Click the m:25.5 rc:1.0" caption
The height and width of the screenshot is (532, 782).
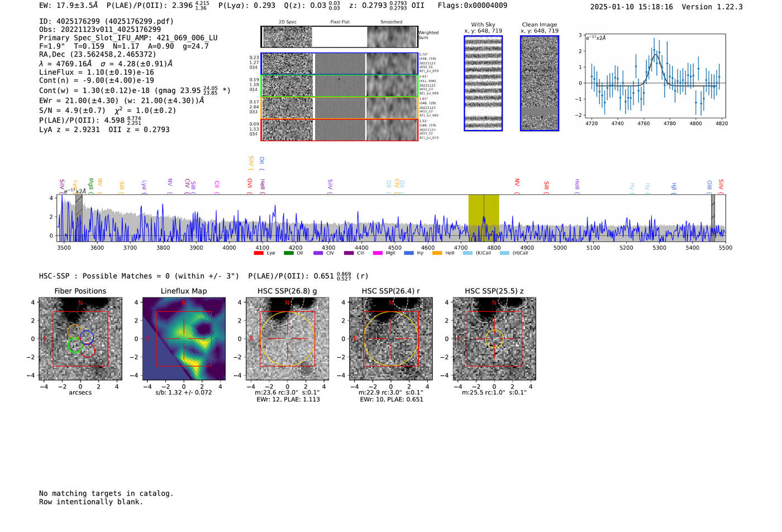click(494, 392)
